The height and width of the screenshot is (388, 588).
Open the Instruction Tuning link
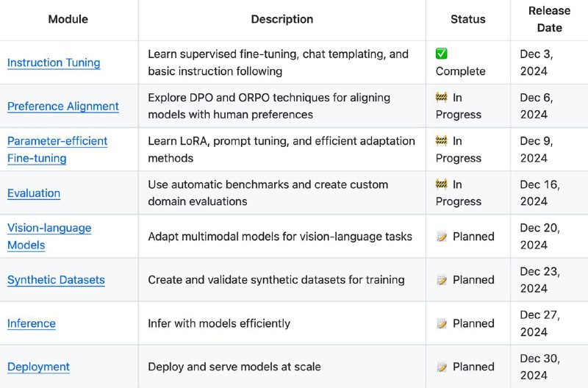click(54, 62)
